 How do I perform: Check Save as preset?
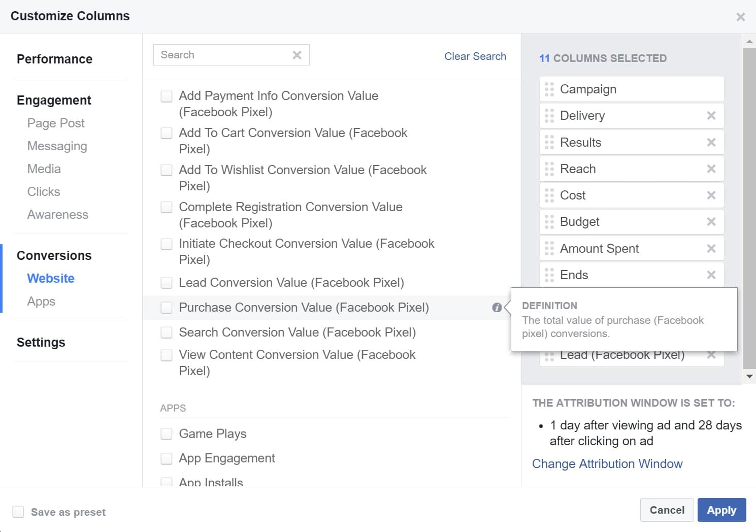click(x=18, y=512)
